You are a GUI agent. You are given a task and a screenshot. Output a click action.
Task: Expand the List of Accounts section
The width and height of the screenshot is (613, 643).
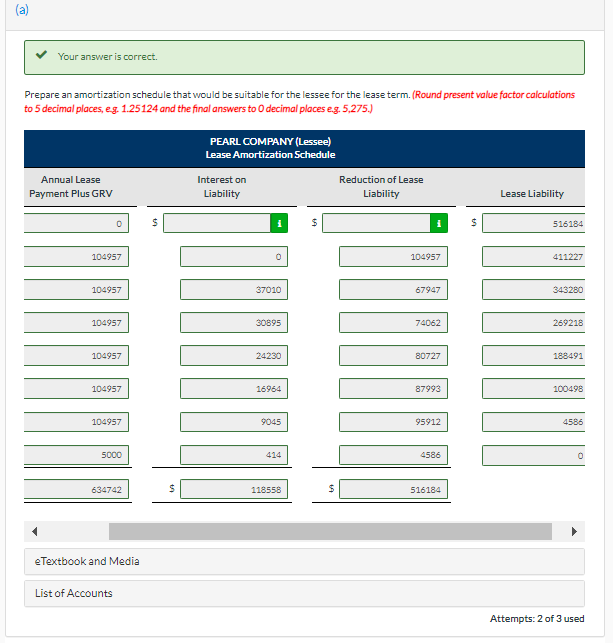tap(304, 593)
